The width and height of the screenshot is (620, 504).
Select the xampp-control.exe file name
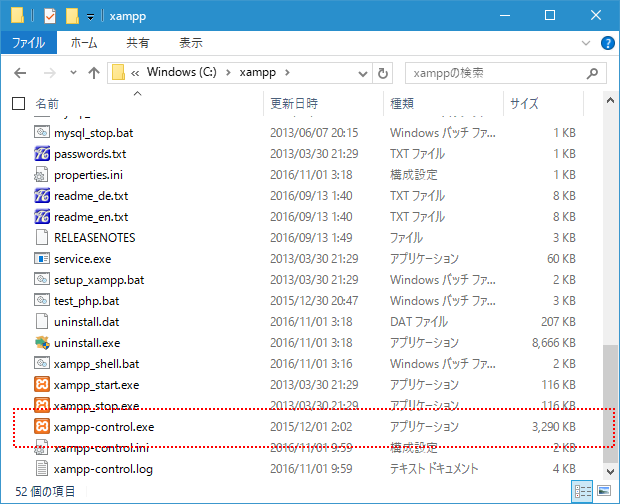tap(104, 427)
